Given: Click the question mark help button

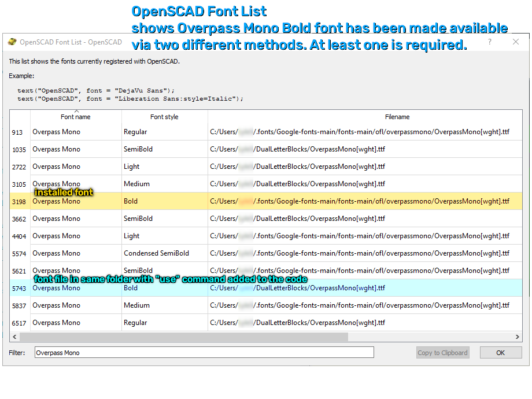Looking at the screenshot, I should coord(490,42).
